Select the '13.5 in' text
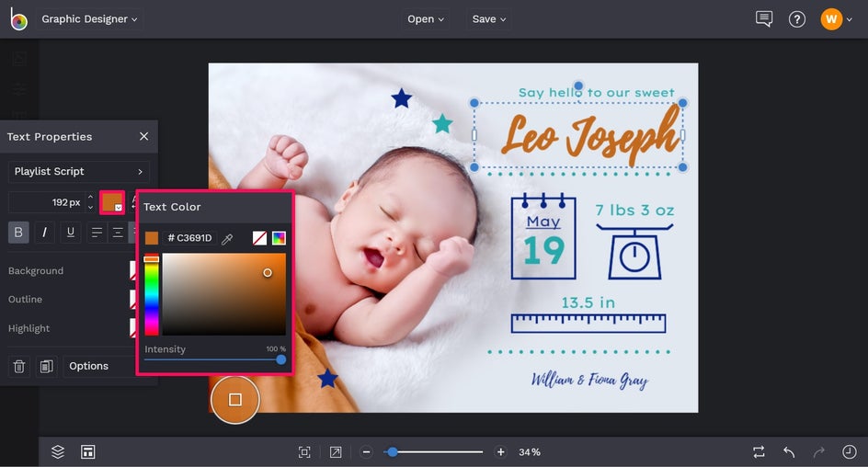Screen dimensions: 868x467 [x=588, y=302]
